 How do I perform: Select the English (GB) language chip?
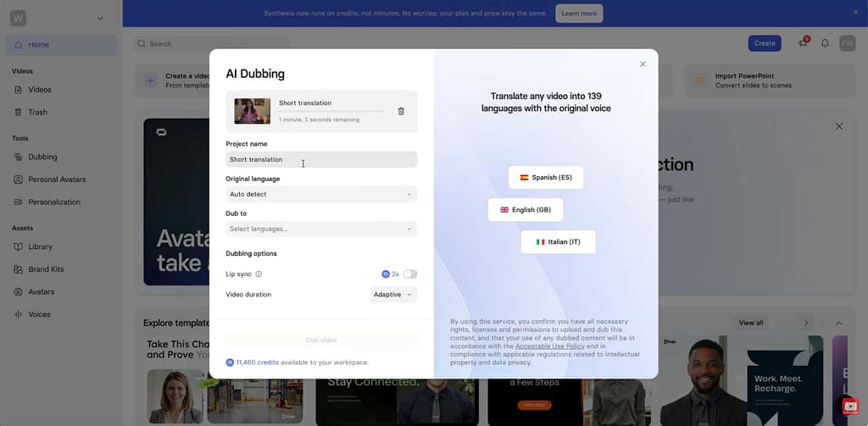(x=526, y=210)
